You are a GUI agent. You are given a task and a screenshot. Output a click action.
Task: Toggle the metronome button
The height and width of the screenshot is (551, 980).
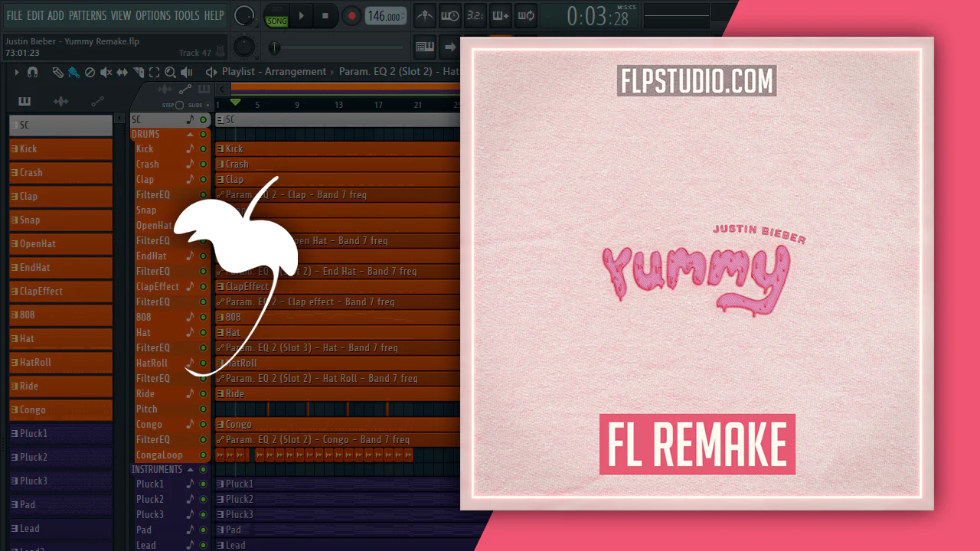[426, 15]
